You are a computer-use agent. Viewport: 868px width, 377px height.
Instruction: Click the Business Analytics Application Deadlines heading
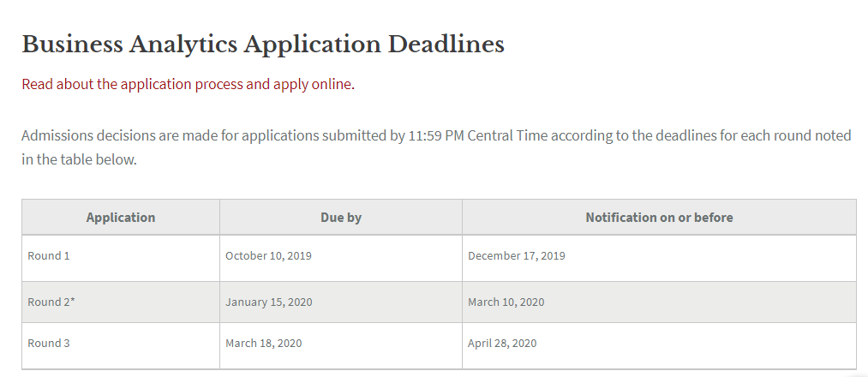click(263, 45)
